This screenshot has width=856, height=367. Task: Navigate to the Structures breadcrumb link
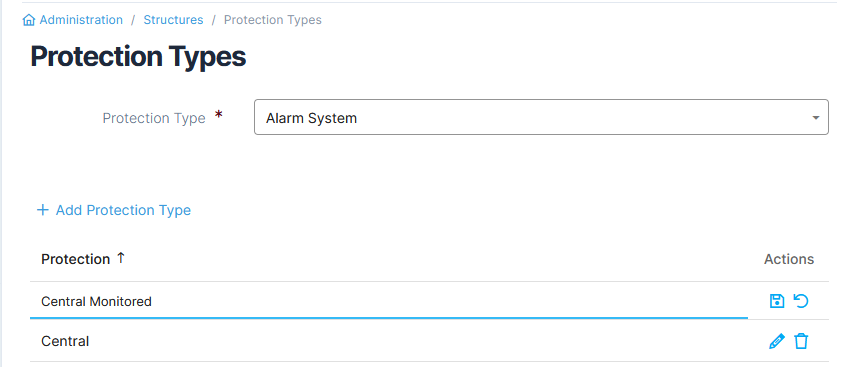coord(173,20)
